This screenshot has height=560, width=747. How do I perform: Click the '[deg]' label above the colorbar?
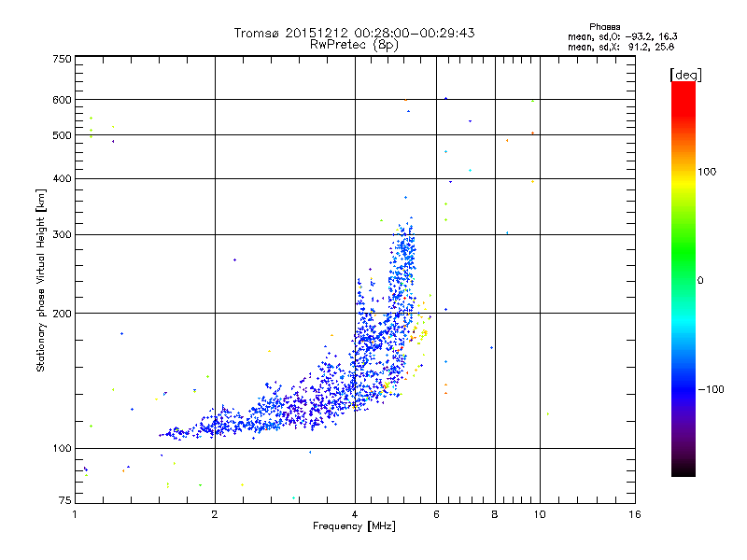685,75
